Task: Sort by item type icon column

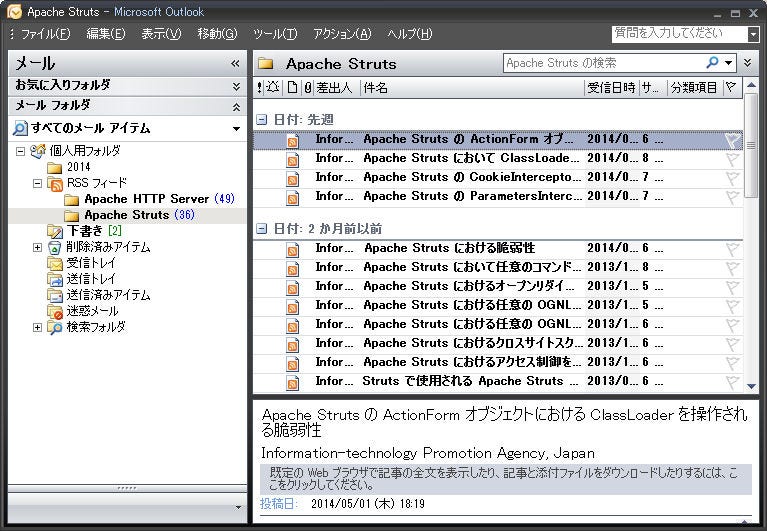Action: pos(292,88)
